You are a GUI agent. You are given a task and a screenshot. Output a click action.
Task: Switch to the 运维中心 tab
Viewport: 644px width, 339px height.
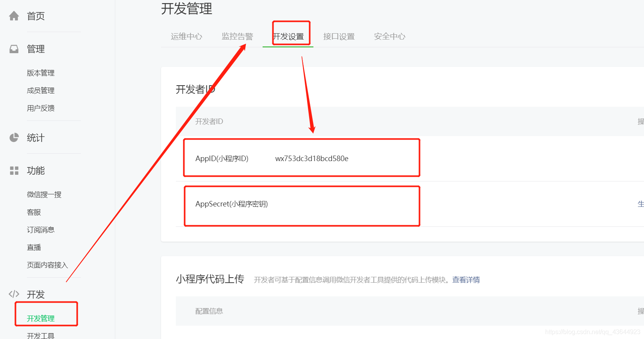[186, 36]
